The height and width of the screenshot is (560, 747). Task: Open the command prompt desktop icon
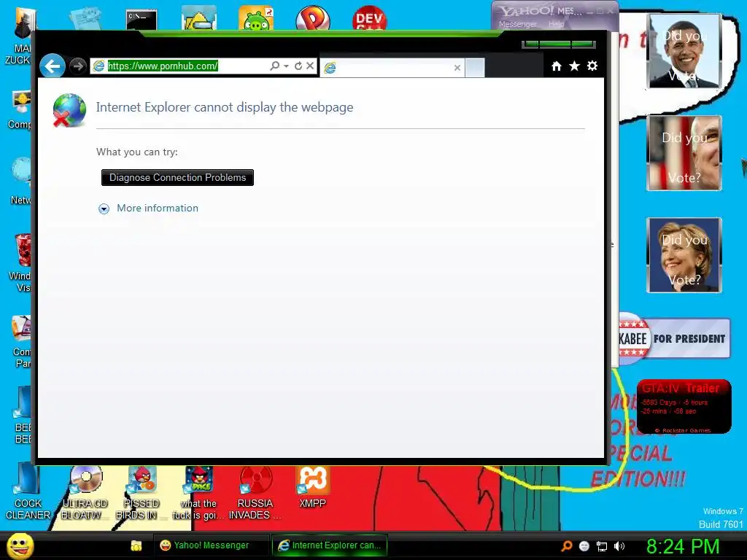point(142,20)
